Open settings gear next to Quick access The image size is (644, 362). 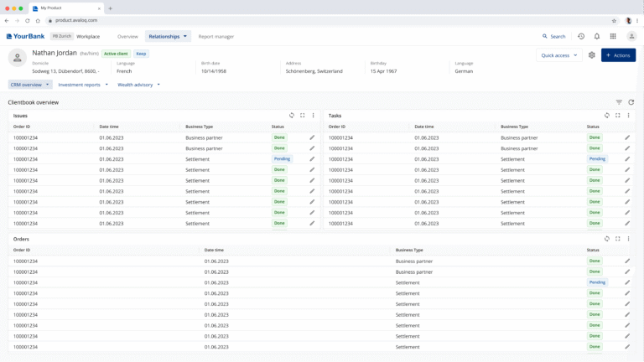point(592,55)
